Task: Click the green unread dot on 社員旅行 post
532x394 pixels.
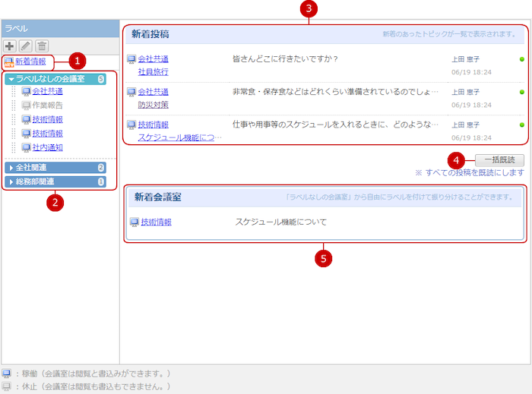Action: (x=522, y=58)
